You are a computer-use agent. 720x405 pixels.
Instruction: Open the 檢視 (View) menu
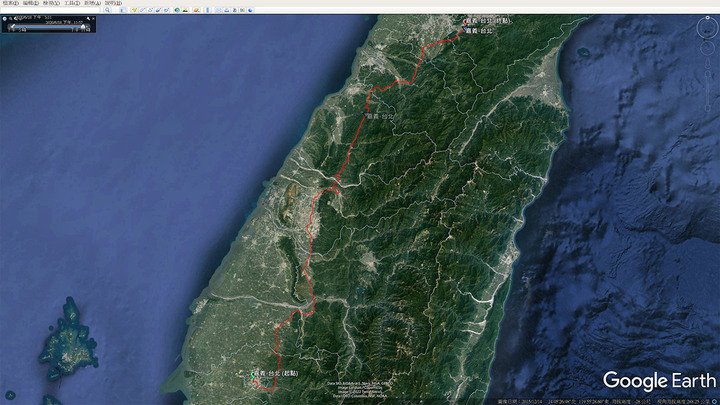(x=51, y=3)
